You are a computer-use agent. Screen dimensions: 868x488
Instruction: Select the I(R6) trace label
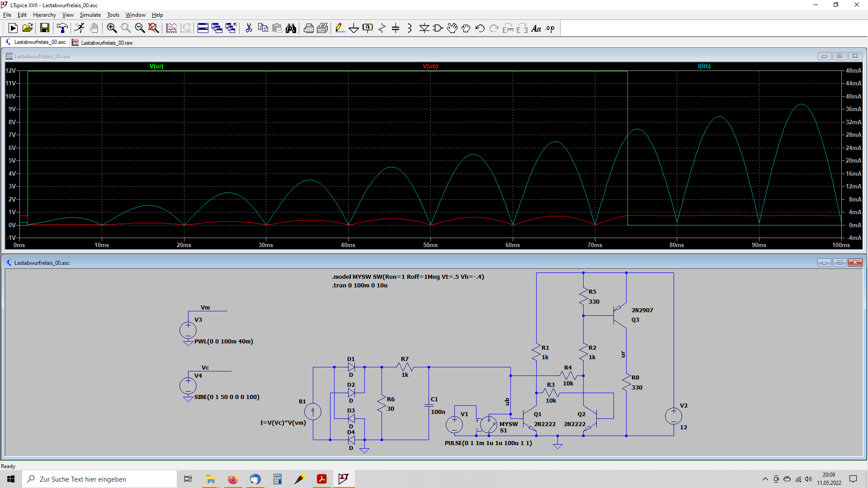(704, 66)
